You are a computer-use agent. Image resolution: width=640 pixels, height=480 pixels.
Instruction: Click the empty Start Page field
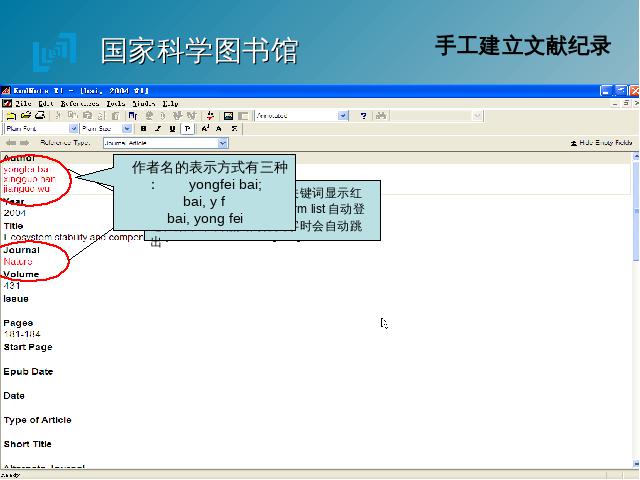click(x=316, y=358)
